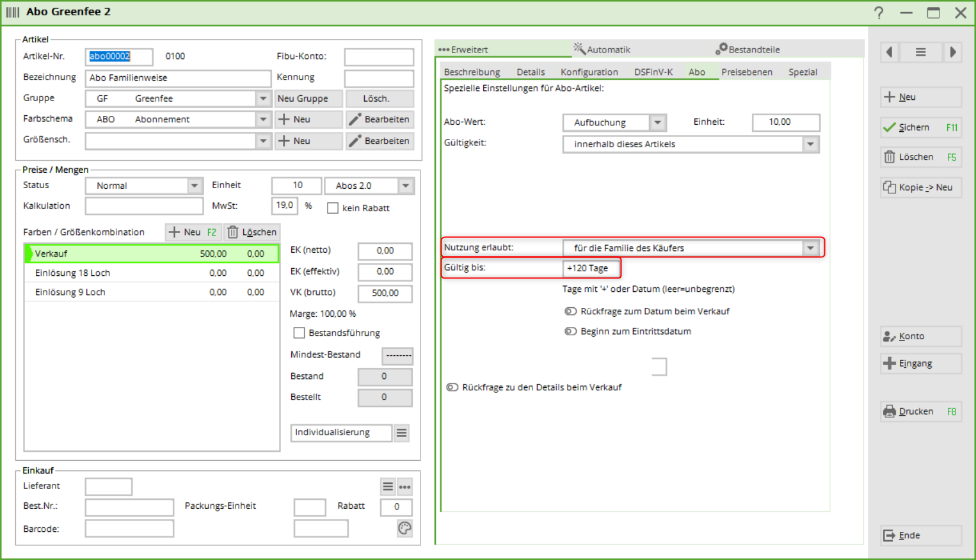Enable the kein Rabatt checkbox
Screen dimensions: 976x560
(333, 208)
